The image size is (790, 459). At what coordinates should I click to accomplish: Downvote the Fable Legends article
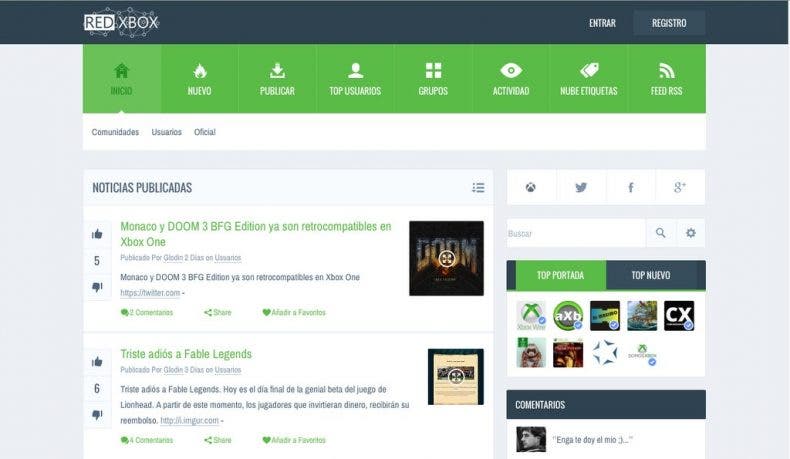click(97, 415)
